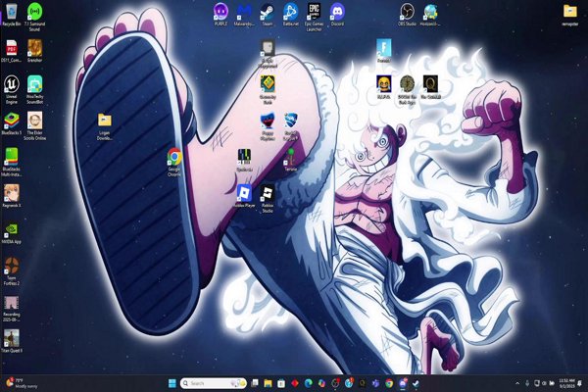
Task: Launch Battle.net from the desktop
Action: click(x=291, y=15)
